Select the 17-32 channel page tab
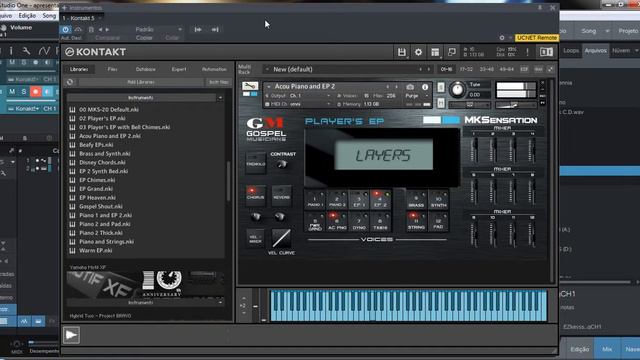The height and width of the screenshot is (360, 640). click(466, 69)
